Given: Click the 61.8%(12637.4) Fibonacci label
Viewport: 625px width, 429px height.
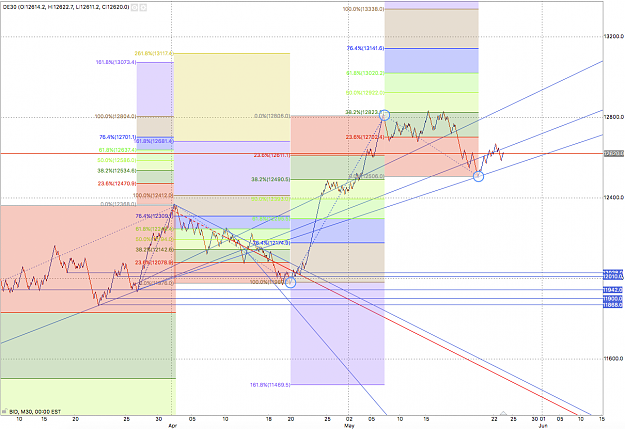Looking at the screenshot, I should point(118,150).
